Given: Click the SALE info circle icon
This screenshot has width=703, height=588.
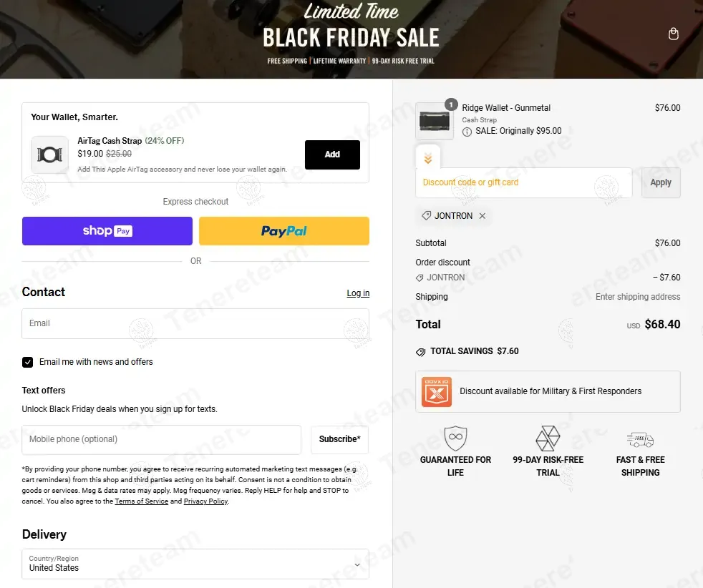Looking at the screenshot, I should pyautogui.click(x=467, y=132).
